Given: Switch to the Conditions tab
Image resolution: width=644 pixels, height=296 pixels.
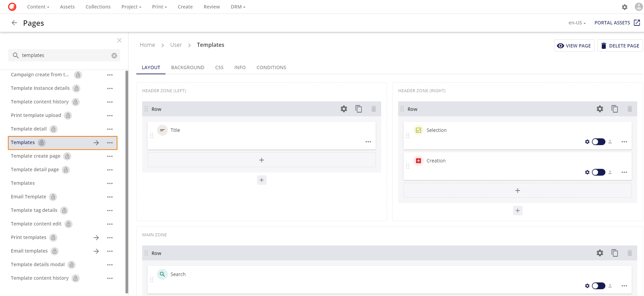Looking at the screenshot, I should [271, 67].
